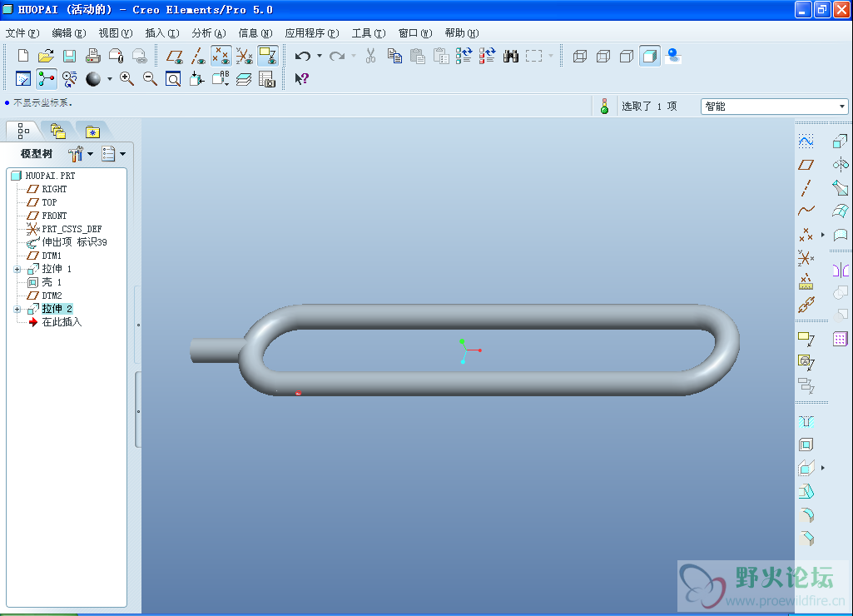Image resolution: width=853 pixels, height=616 pixels.
Task: Create a new file with New icon
Action: point(22,56)
